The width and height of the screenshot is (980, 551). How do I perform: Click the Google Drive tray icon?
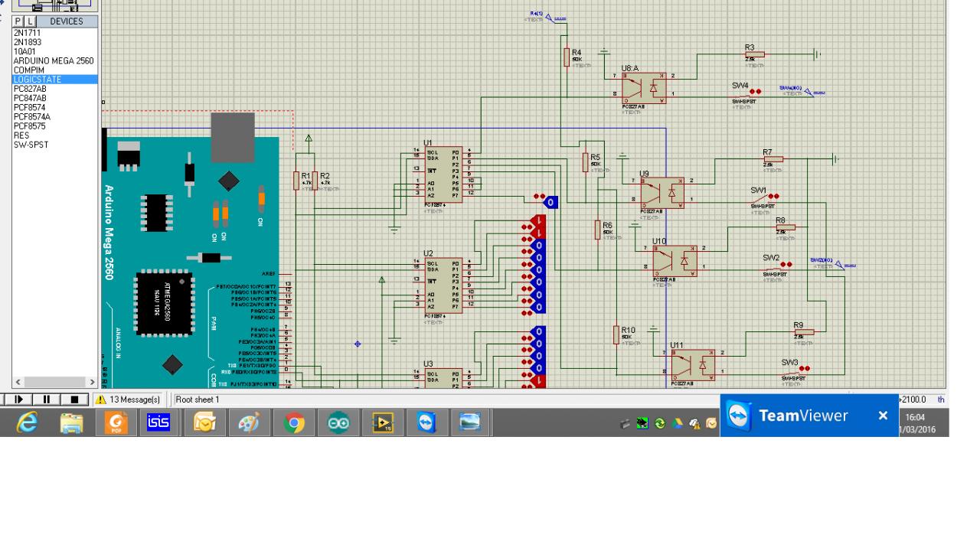[676, 423]
